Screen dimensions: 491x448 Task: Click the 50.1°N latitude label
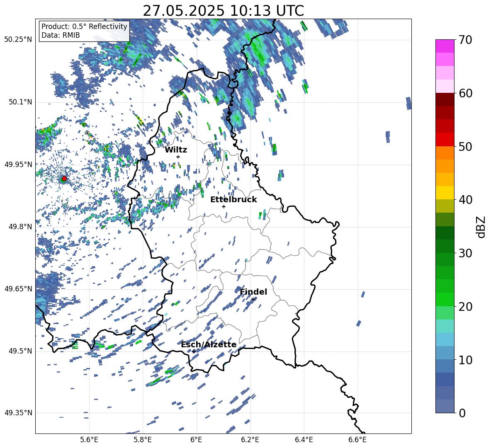(20, 102)
